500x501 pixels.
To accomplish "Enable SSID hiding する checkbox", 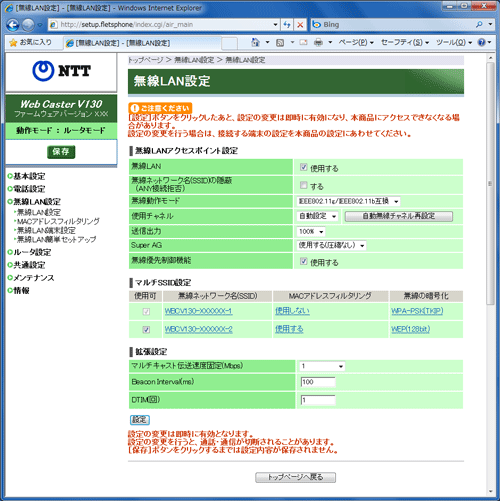I will click(303, 185).
